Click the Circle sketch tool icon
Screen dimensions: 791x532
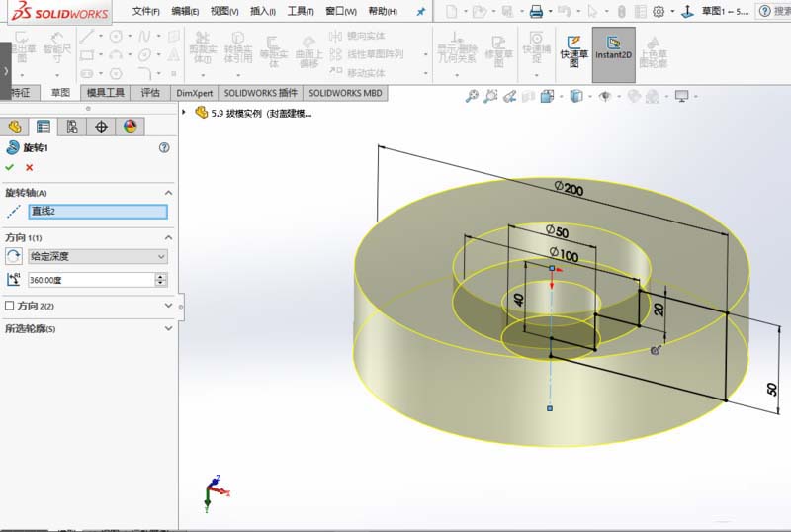116,36
